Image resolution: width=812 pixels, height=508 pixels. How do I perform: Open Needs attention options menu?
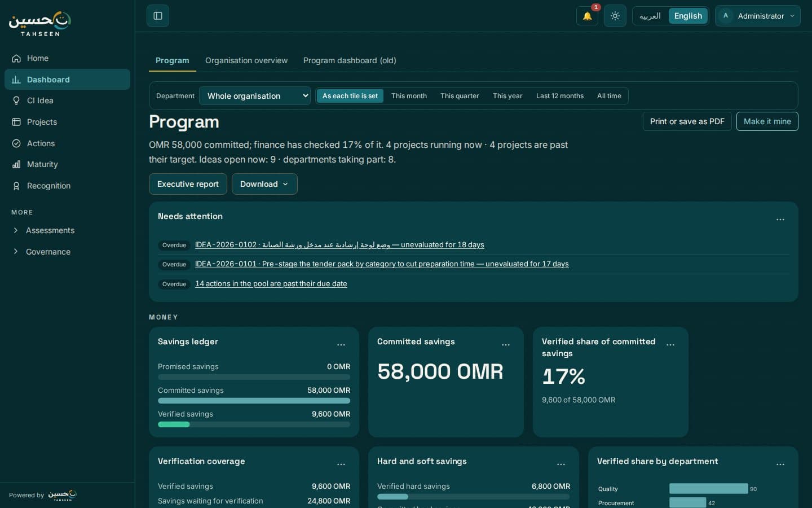coord(780,220)
